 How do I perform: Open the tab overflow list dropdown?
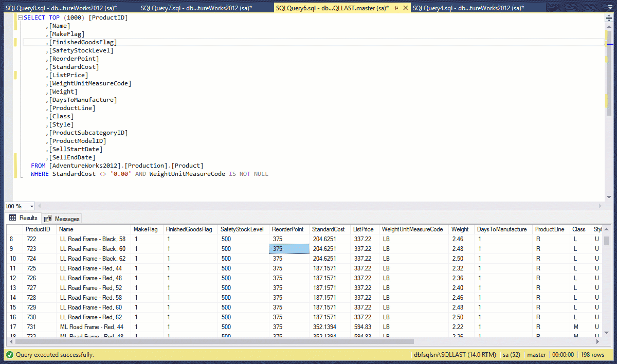(609, 8)
